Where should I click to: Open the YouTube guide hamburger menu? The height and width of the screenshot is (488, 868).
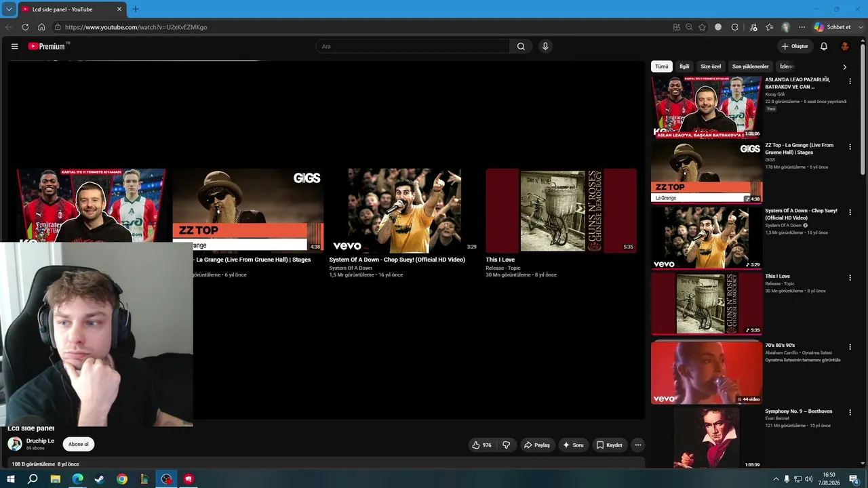[x=14, y=46]
